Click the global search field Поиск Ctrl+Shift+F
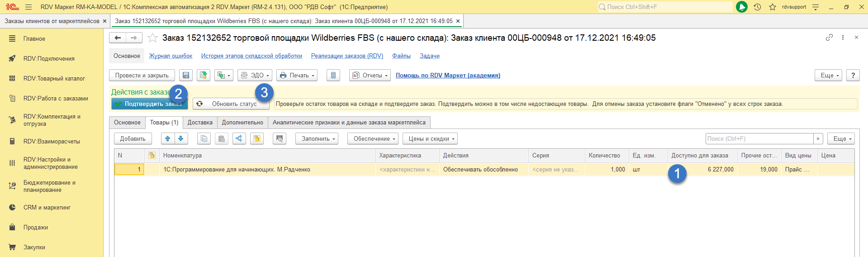 point(665,7)
